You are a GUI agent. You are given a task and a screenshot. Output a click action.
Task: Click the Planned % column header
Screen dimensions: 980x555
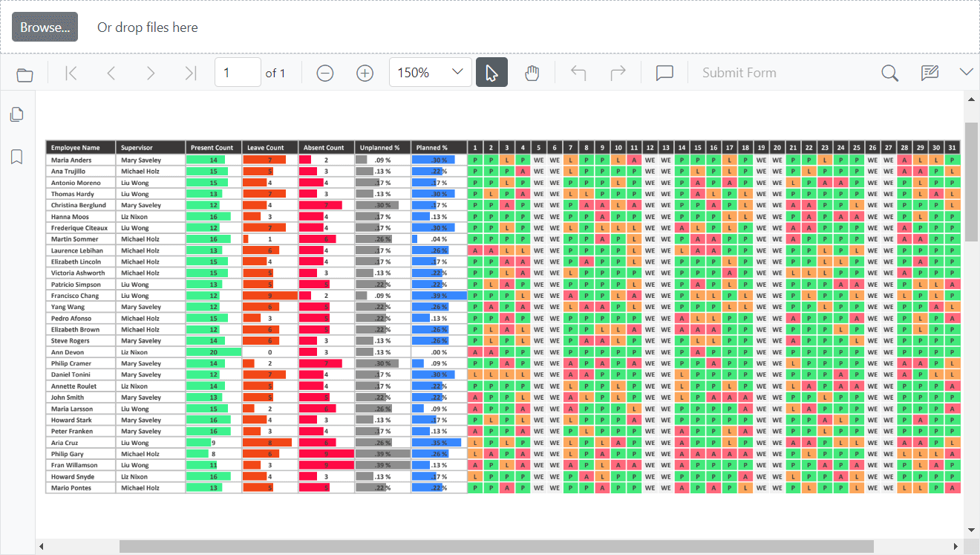pyautogui.click(x=440, y=148)
